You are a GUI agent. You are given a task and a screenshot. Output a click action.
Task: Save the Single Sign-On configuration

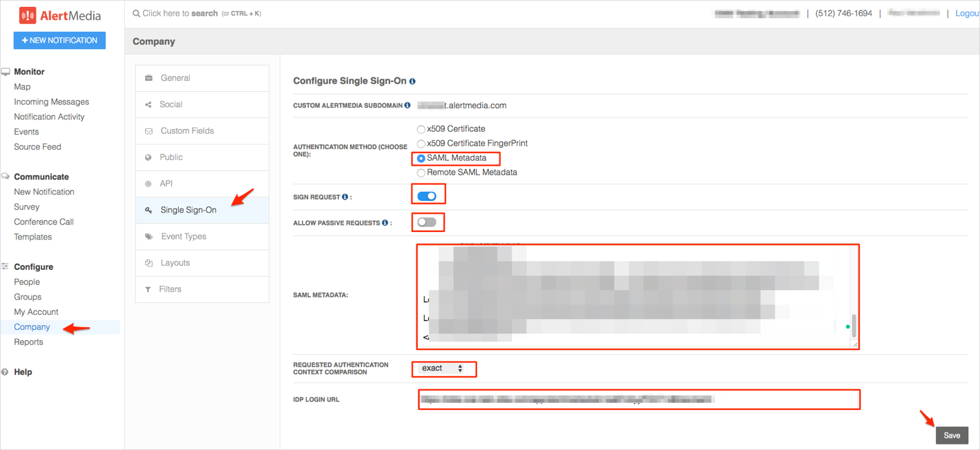(951, 436)
